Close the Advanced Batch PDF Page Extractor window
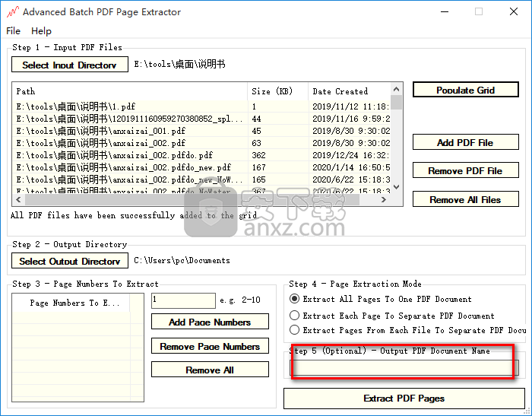Screen dimensions: 532x416 point(514,11)
